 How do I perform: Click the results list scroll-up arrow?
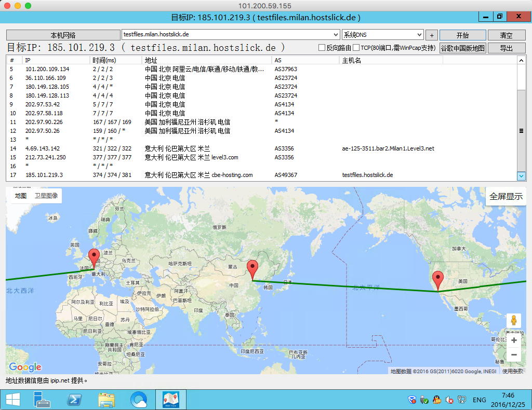521,60
